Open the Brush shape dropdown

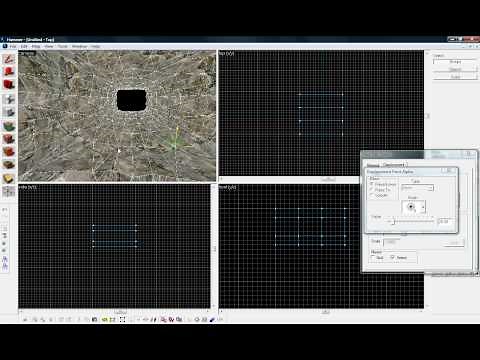[x=413, y=207]
